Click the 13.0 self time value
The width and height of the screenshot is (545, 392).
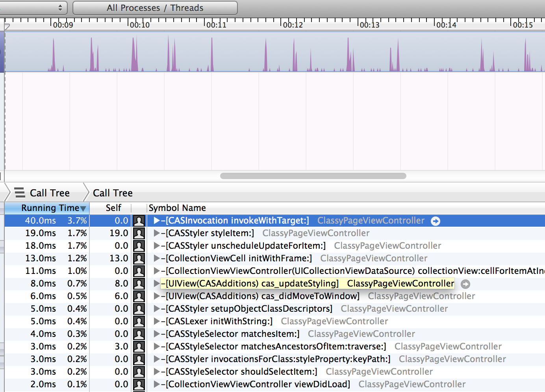click(119, 258)
